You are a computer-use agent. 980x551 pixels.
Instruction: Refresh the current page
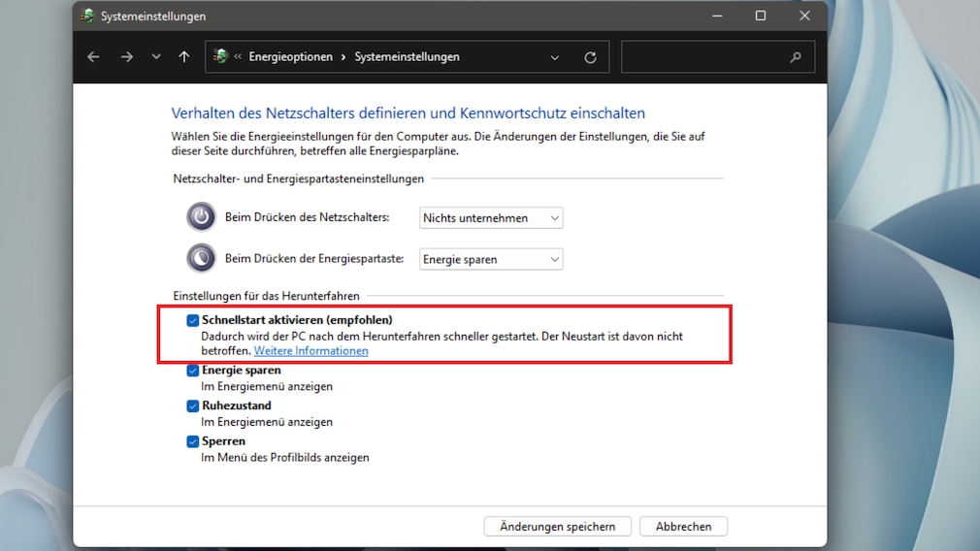click(590, 57)
